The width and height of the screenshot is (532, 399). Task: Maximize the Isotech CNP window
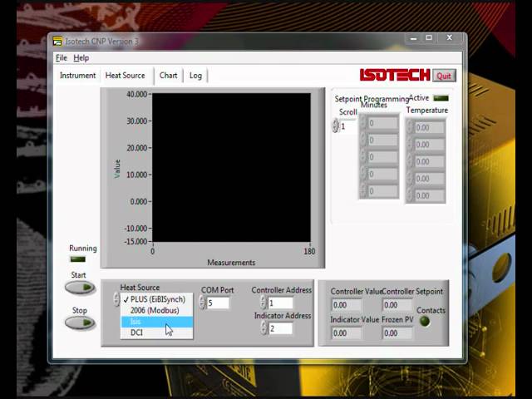429,38
